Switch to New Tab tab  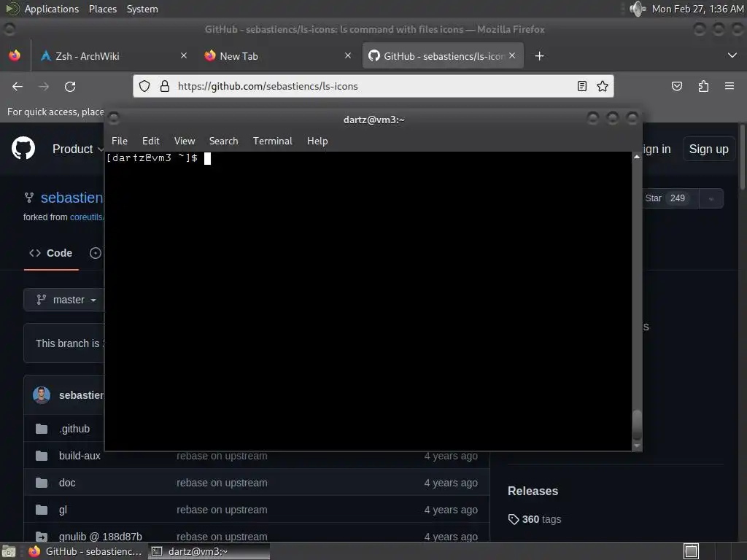[279, 55]
